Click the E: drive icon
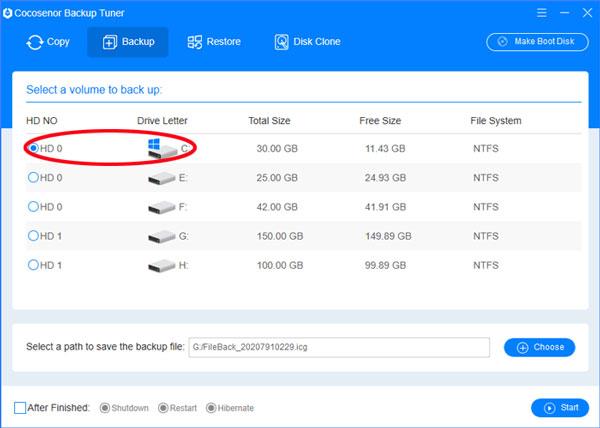Viewport: 600px width, 428px height. (162, 178)
